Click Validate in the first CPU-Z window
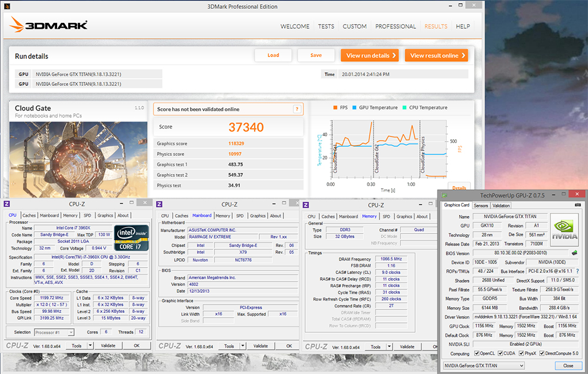The height and width of the screenshot is (374, 588). tap(108, 346)
